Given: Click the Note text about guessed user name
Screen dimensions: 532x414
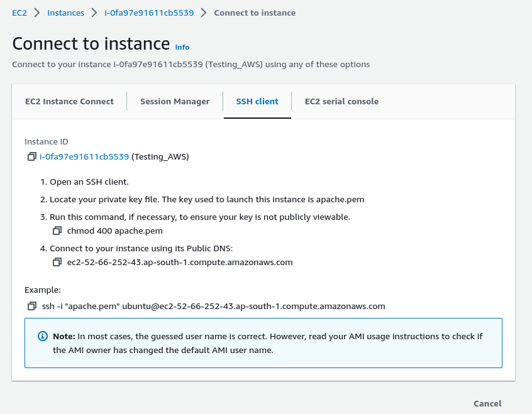Looking at the screenshot, I should [268, 343].
